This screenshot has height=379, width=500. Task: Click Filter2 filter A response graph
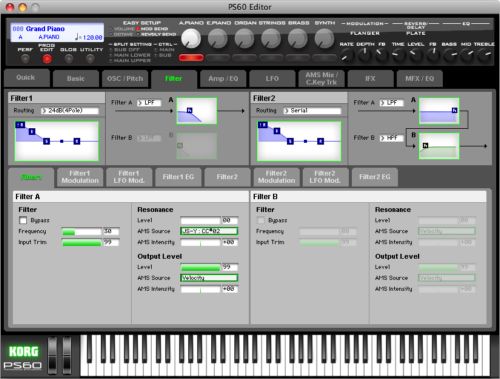(x=439, y=111)
